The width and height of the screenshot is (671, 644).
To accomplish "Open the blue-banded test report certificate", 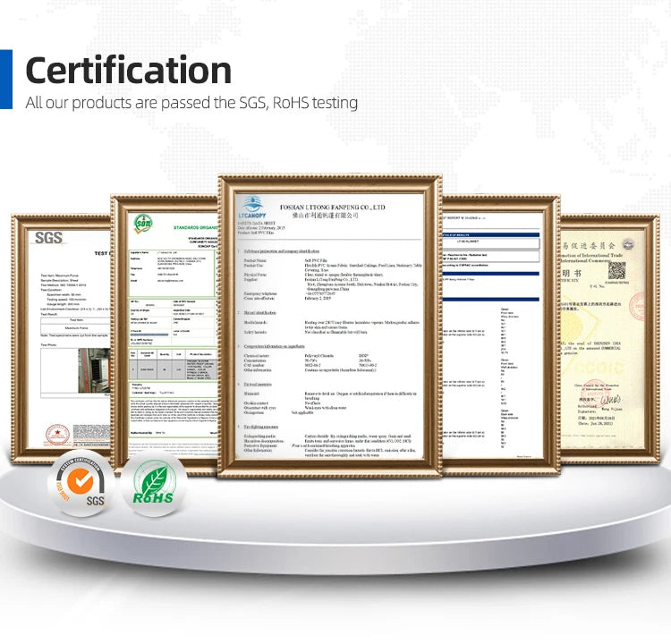I will point(501,335).
